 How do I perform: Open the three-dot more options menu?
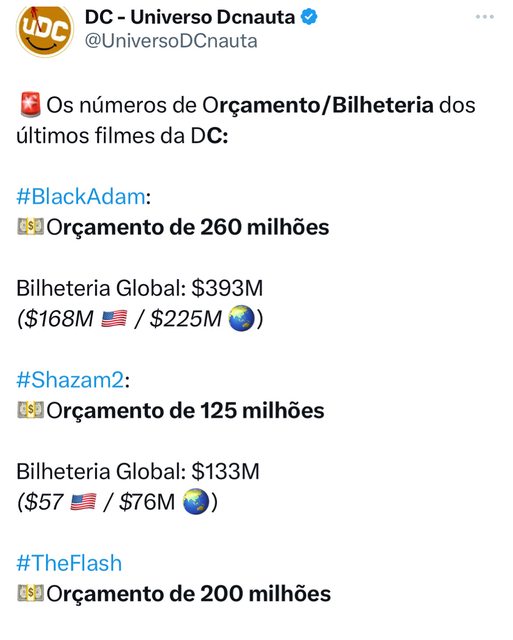[x=485, y=17]
